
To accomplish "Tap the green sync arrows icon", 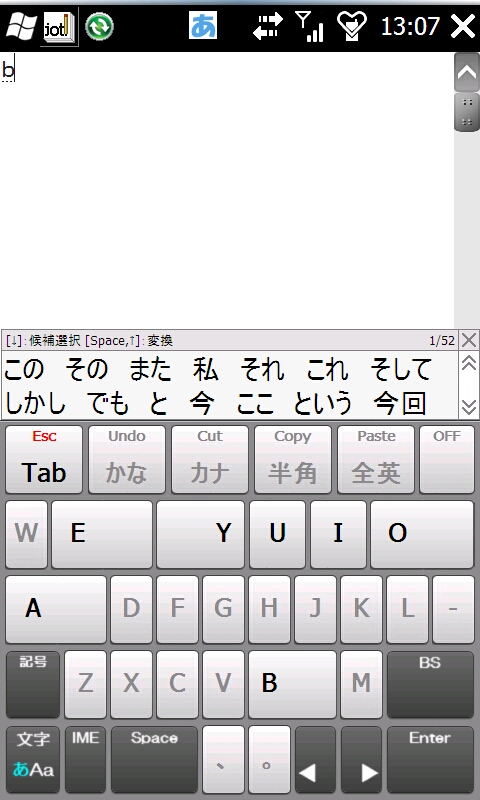I will point(99,26).
